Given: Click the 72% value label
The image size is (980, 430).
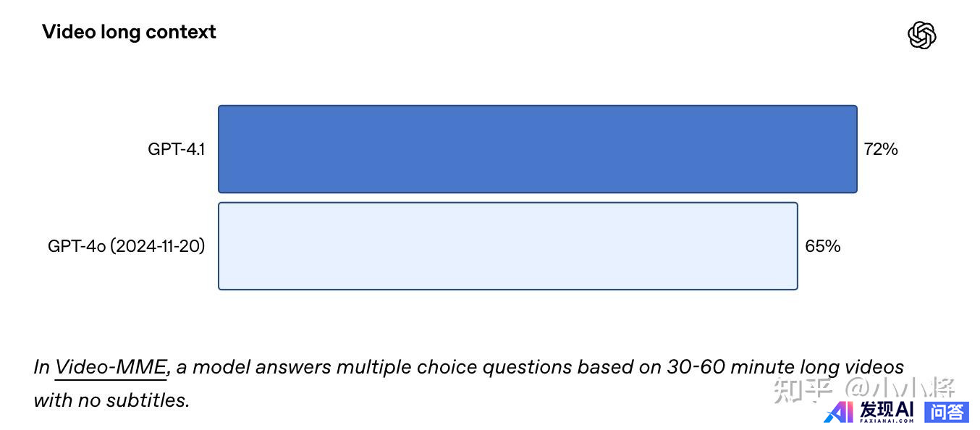Looking at the screenshot, I should click(x=881, y=149).
